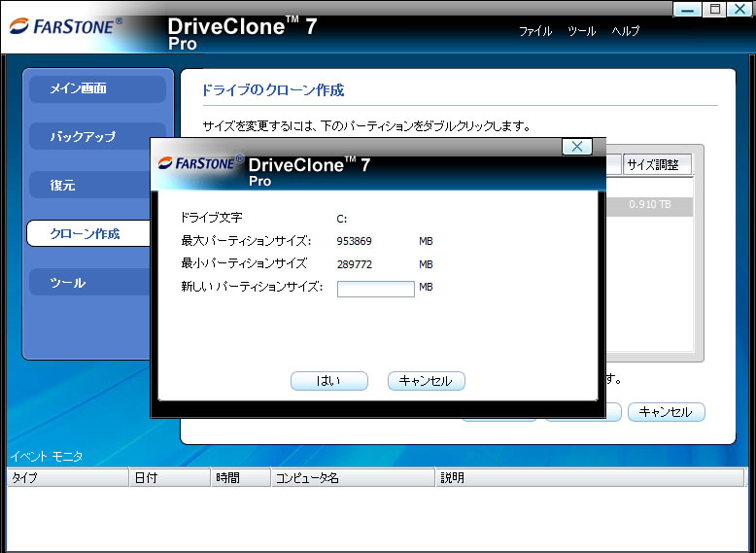Open the ヘルプ menu
The width and height of the screenshot is (756, 553).
pyautogui.click(x=626, y=31)
